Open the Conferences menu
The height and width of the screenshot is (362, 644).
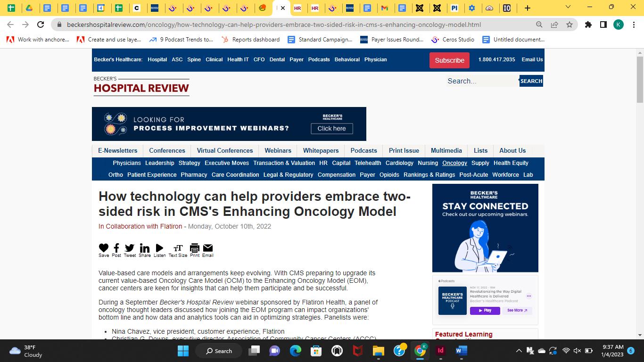click(167, 151)
